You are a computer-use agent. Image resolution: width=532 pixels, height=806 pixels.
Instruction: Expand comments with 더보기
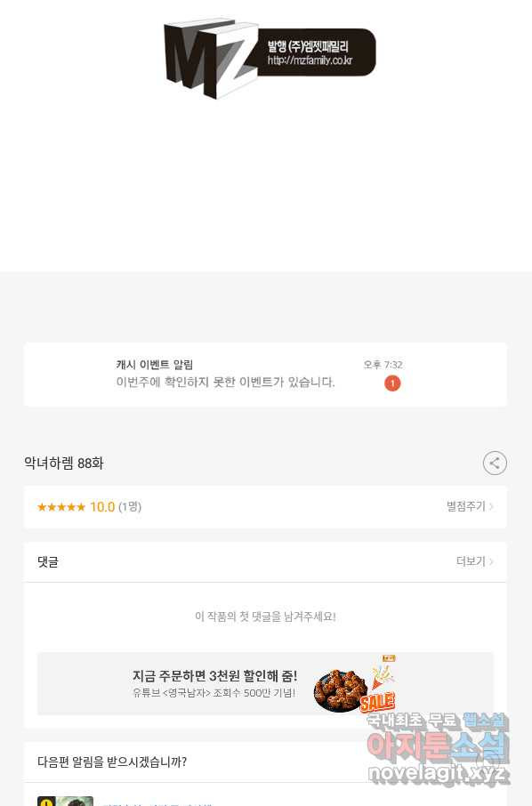[x=471, y=561]
